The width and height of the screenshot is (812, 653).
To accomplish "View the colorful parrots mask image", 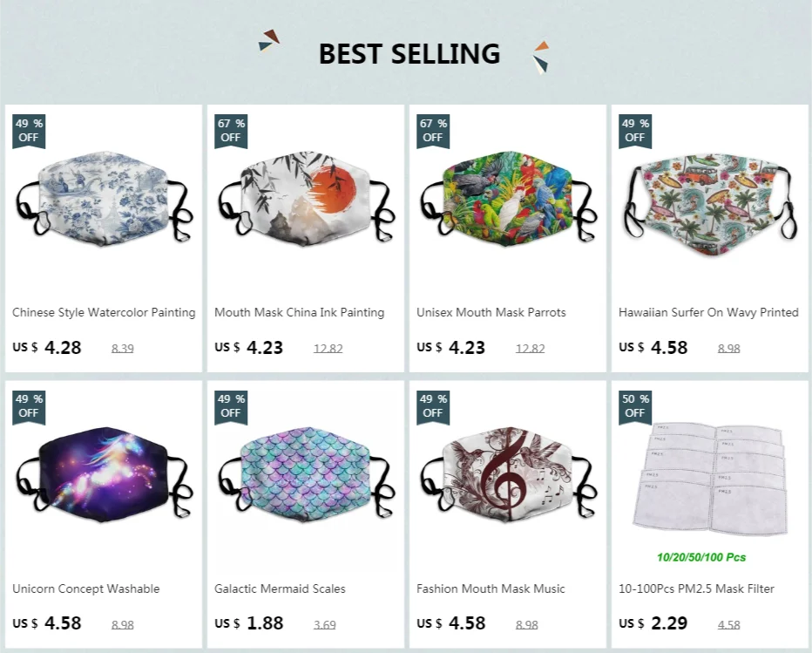I will [507, 198].
